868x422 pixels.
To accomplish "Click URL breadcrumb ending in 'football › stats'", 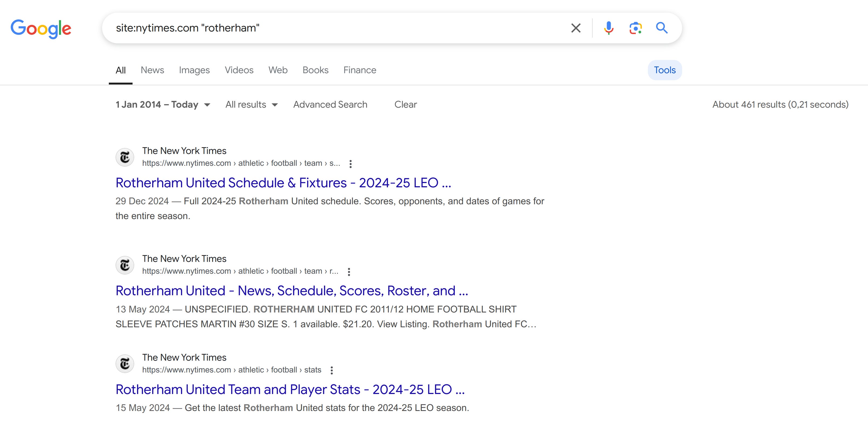I will click(231, 370).
